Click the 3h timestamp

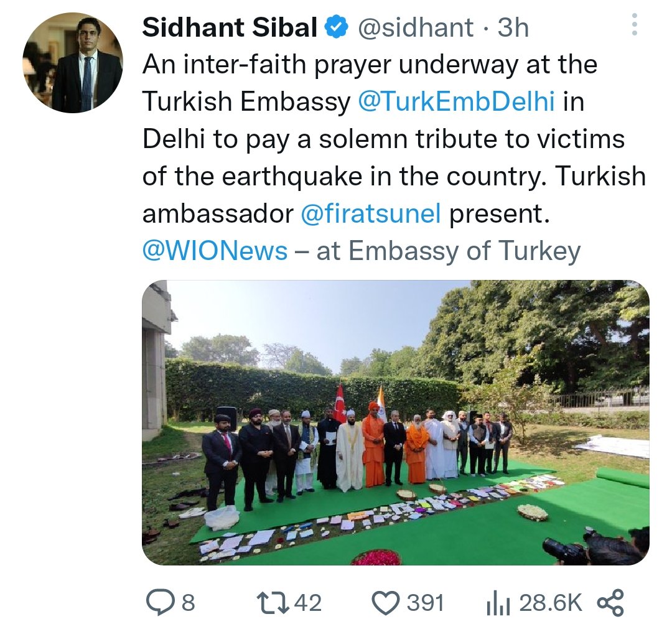pos(513,28)
